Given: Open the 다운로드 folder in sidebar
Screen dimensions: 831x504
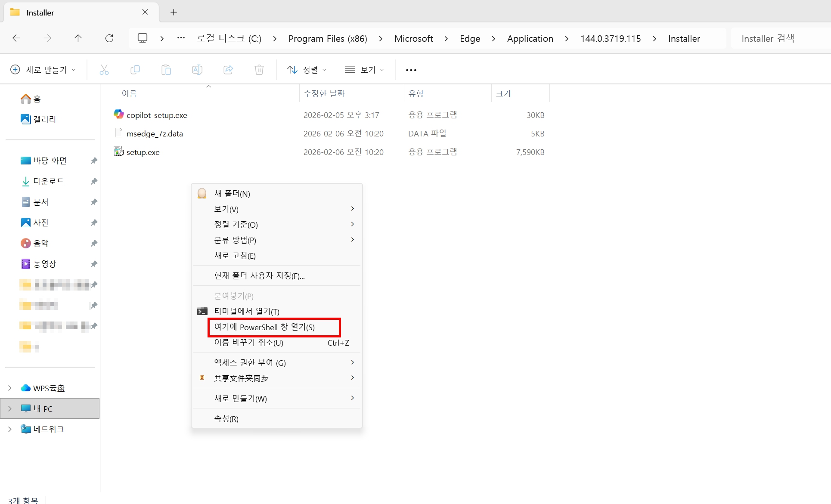Looking at the screenshot, I should coord(48,181).
